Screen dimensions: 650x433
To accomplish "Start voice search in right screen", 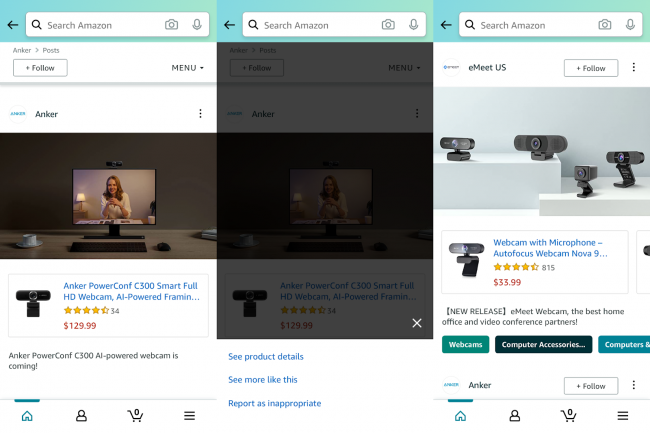I will click(630, 25).
